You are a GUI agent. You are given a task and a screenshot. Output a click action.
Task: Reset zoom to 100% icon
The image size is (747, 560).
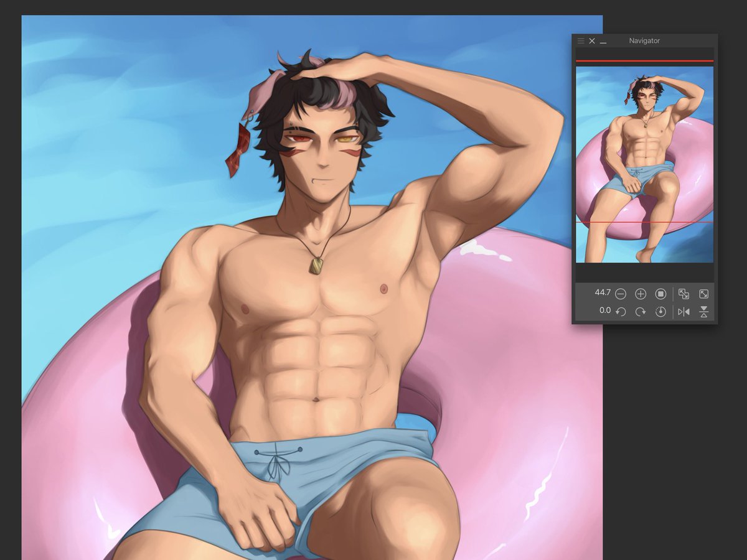pyautogui.click(x=661, y=294)
